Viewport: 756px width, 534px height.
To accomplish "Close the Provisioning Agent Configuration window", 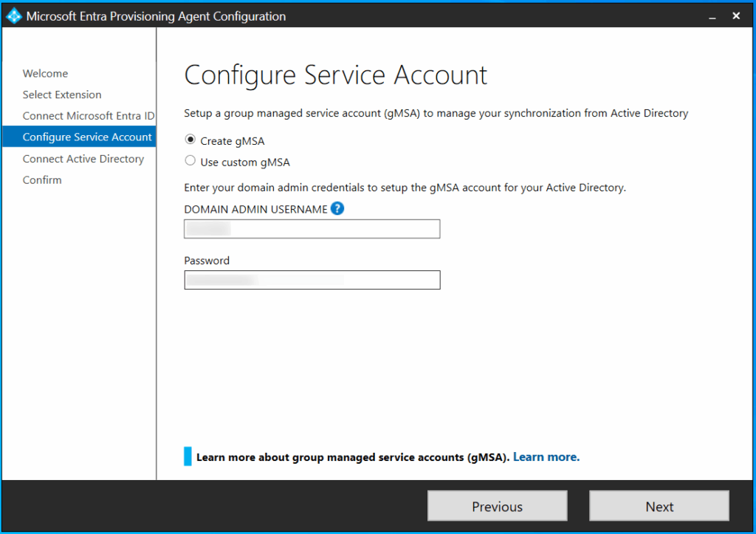I will pos(736,16).
